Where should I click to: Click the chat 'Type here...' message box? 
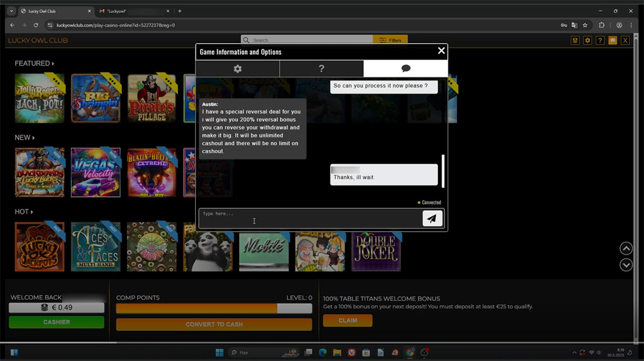coord(310,218)
